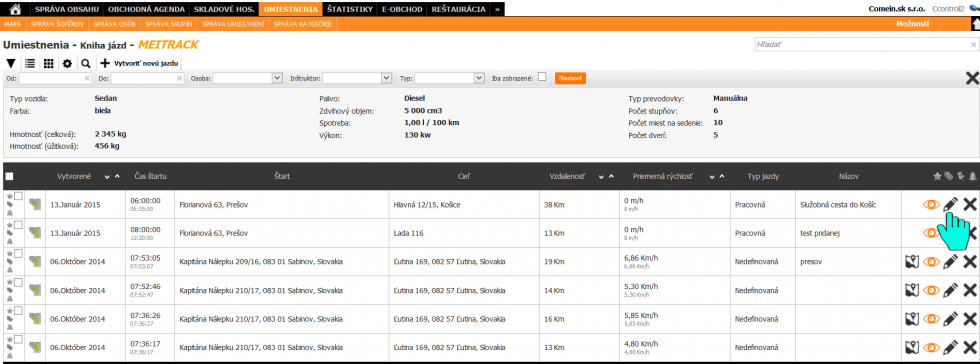Open the Inštruktor dropdown
Image resolution: width=980 pixels, height=364 pixels.
pyautogui.click(x=357, y=78)
